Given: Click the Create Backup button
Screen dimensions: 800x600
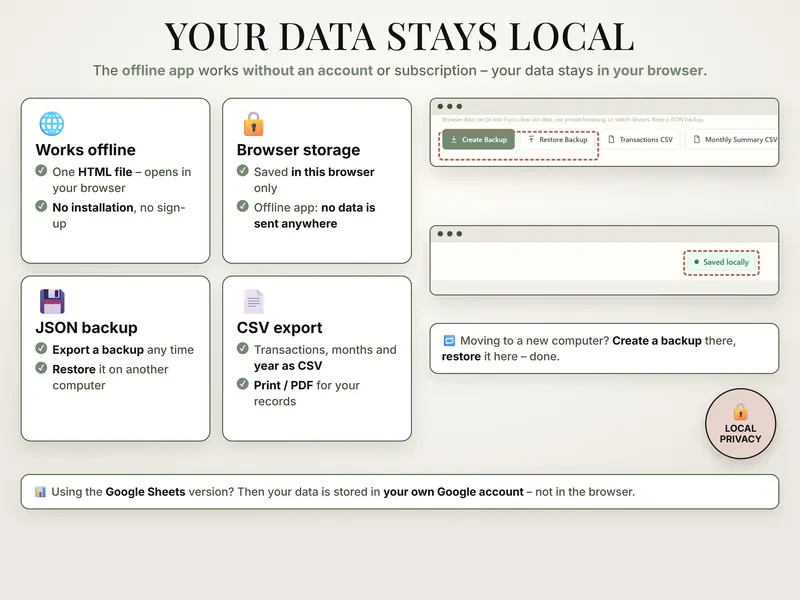Looking at the screenshot, I should click(x=478, y=139).
